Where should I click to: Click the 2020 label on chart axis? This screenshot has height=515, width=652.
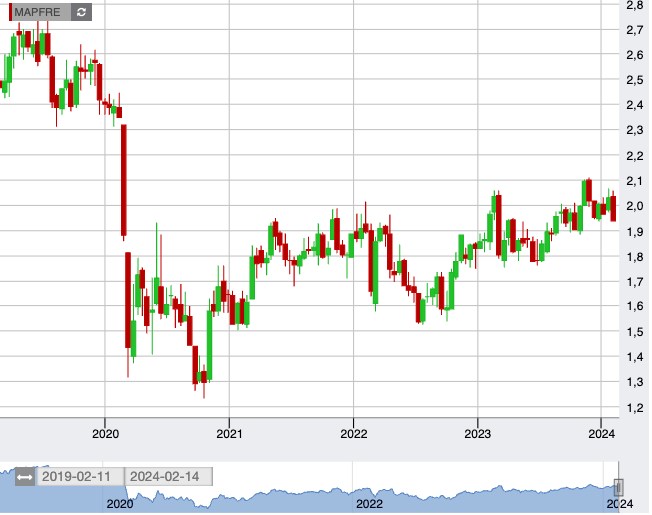click(105, 435)
